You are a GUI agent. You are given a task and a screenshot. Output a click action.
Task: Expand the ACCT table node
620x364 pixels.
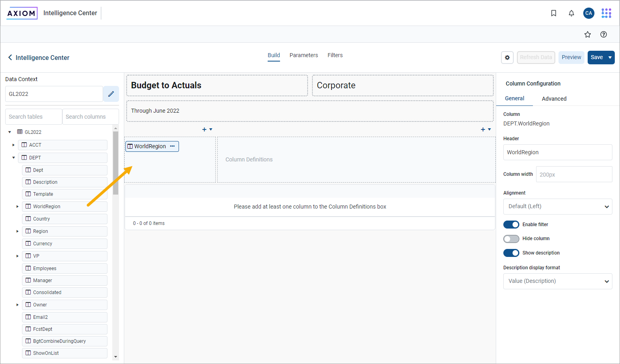pos(14,145)
